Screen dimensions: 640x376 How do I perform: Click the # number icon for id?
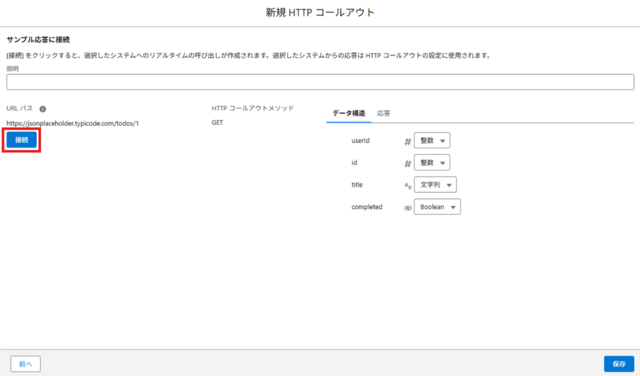pos(407,164)
